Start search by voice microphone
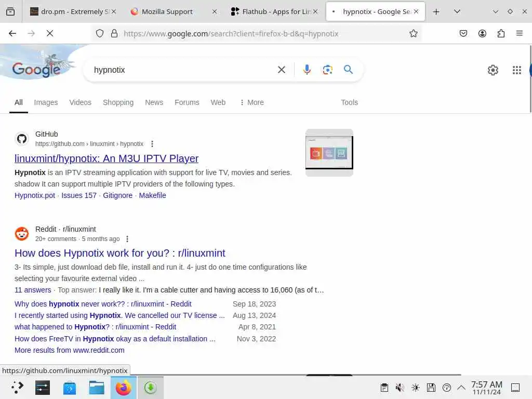532x399 pixels. [307, 70]
